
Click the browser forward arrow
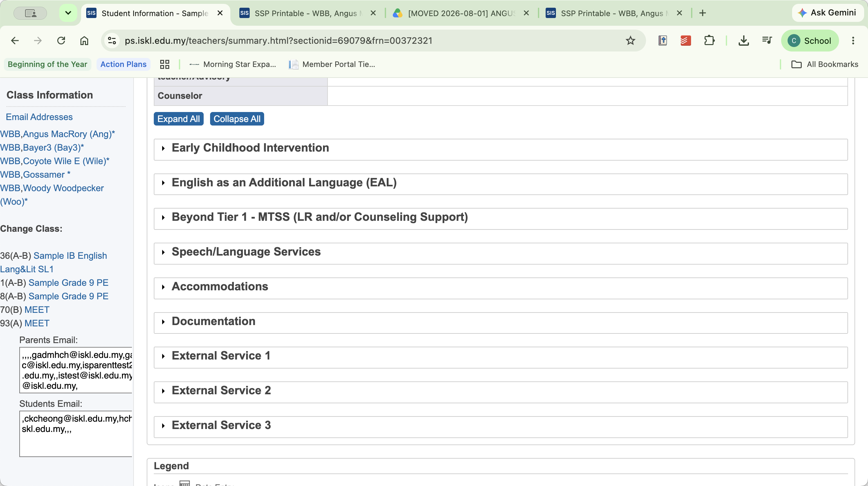(x=38, y=41)
